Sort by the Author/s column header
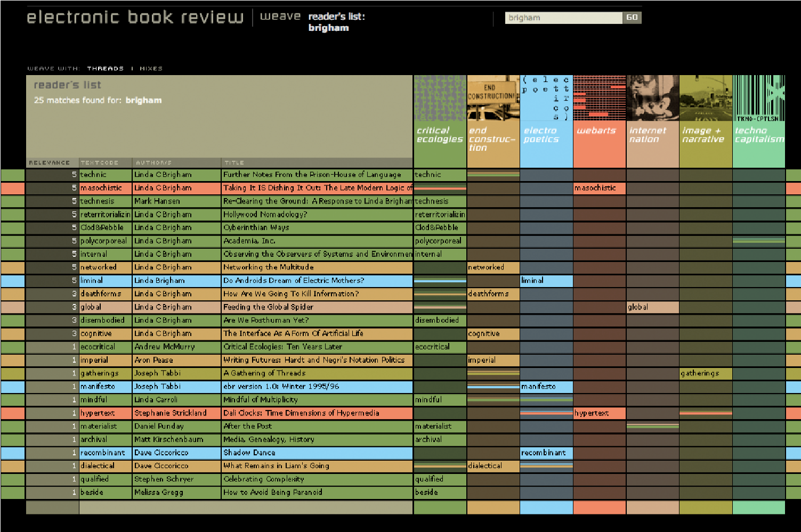Image resolution: width=801 pixels, height=532 pixels. [153, 163]
